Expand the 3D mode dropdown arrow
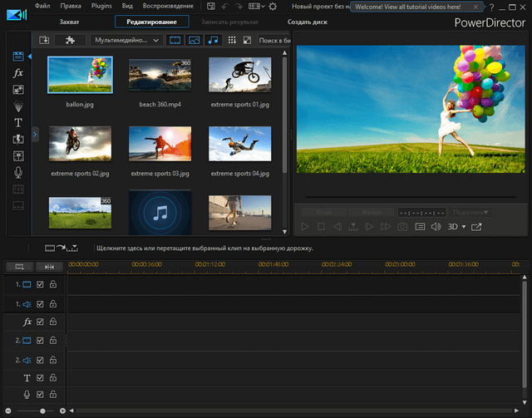The height and width of the screenshot is (418, 532). tap(463, 226)
